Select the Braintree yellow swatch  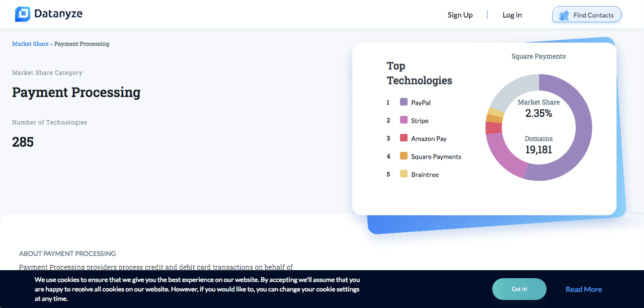(404, 174)
